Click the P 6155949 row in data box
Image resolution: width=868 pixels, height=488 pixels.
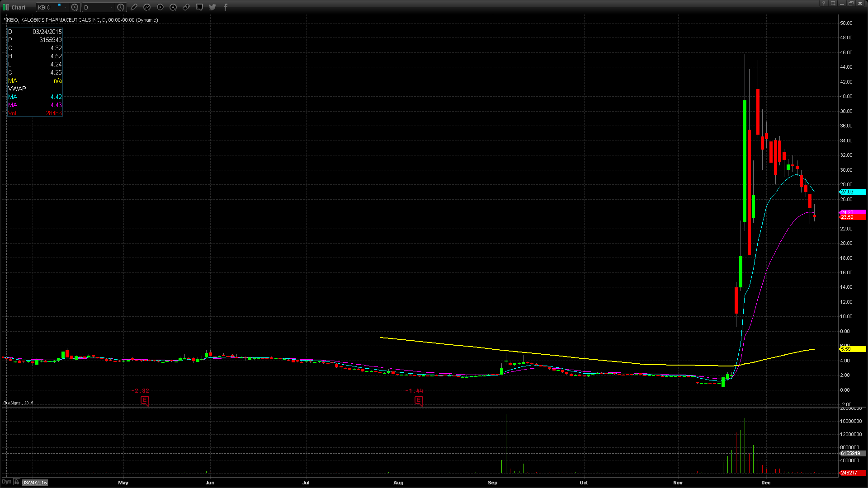tap(35, 40)
